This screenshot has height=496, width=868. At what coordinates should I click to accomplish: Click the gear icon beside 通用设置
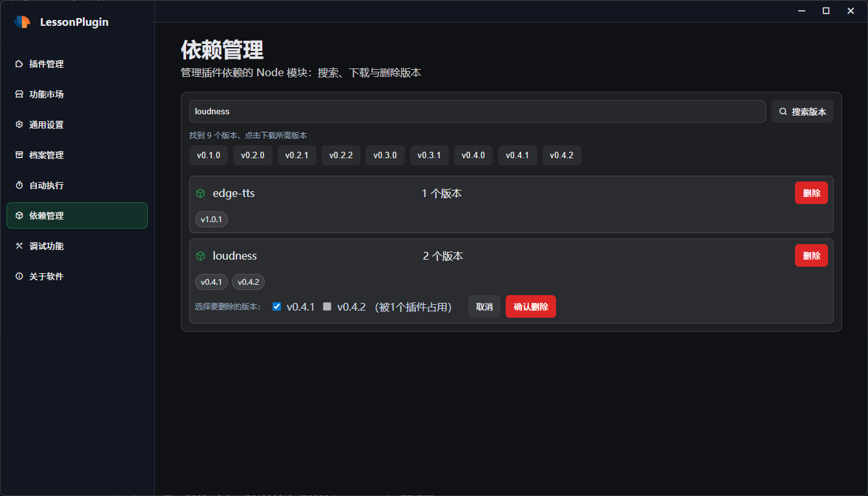pyautogui.click(x=19, y=125)
